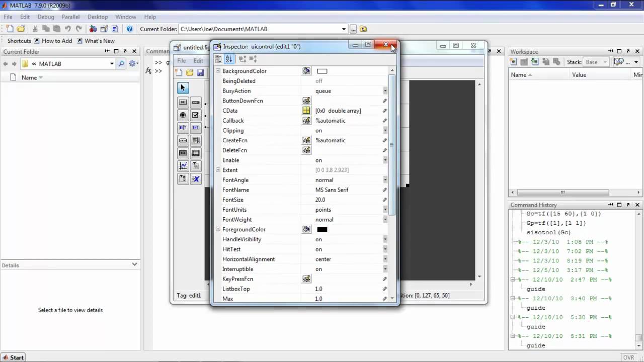644x362 pixels.
Task: Collapse the 12/10/10 2:47 PM history group
Action: pos(513,280)
